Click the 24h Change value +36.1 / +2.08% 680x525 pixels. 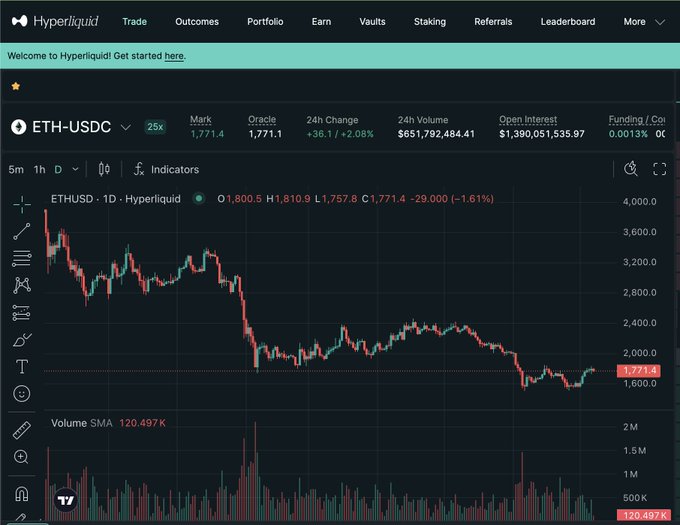coord(340,134)
